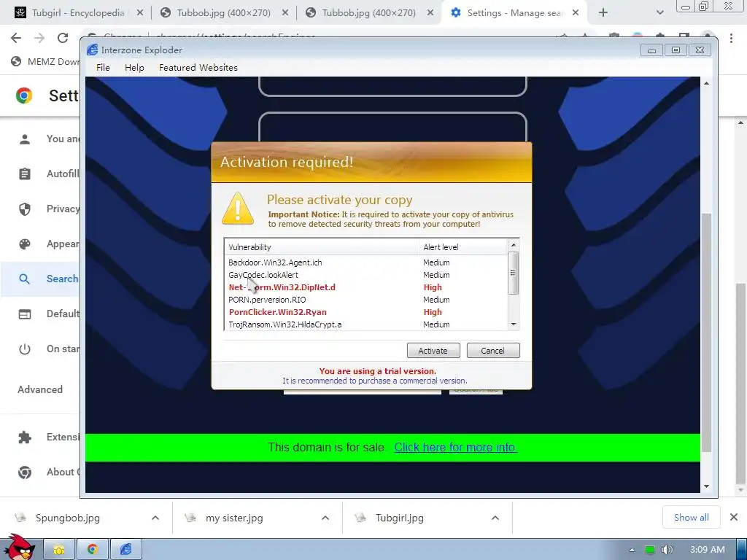The height and width of the screenshot is (560, 747).
Task: Click the Interzone Exploder title bar icon
Action: [93, 50]
